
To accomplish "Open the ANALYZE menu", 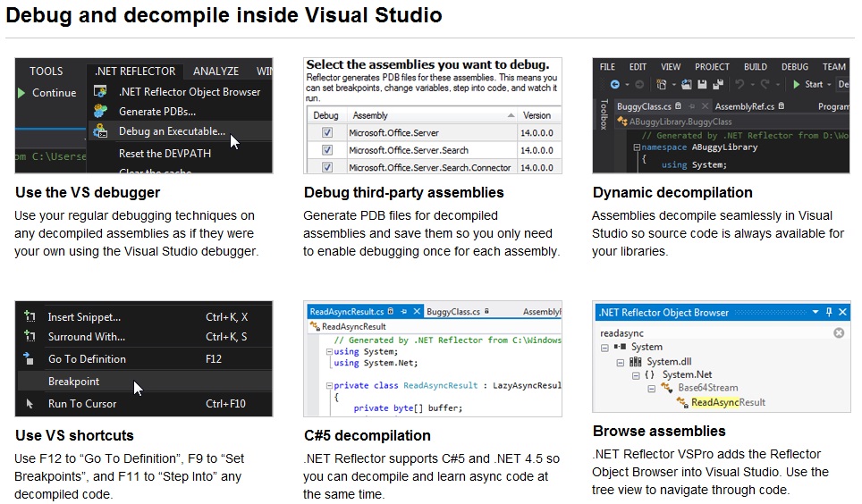I will tap(215, 71).
